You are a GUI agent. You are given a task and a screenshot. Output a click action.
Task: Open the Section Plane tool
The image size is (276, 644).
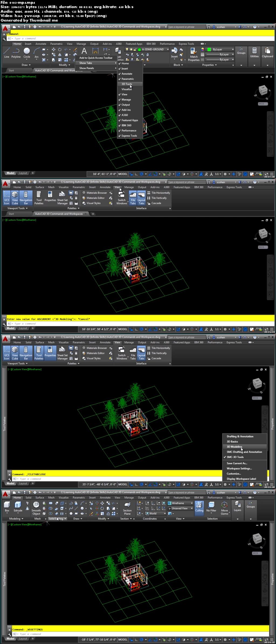(127, 508)
